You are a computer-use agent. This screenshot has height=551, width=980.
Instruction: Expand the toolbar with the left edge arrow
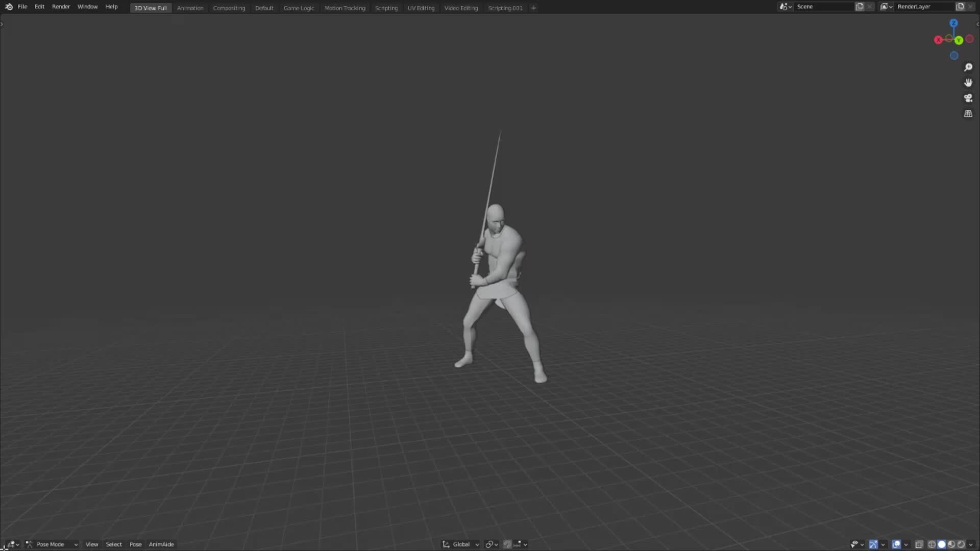point(2,24)
